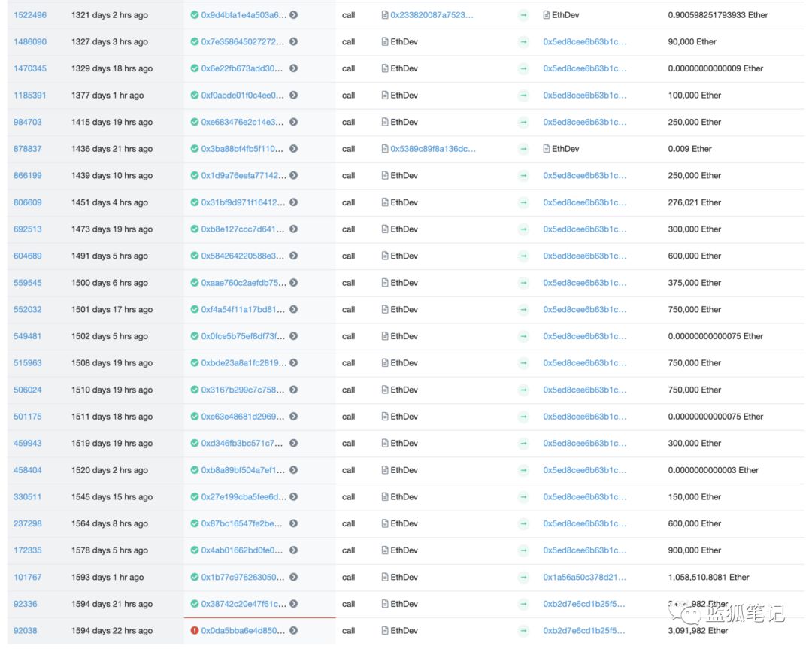Select EthDev recipient in block 1522496 row
Image resolution: width=812 pixels, height=649 pixels.
pos(565,15)
